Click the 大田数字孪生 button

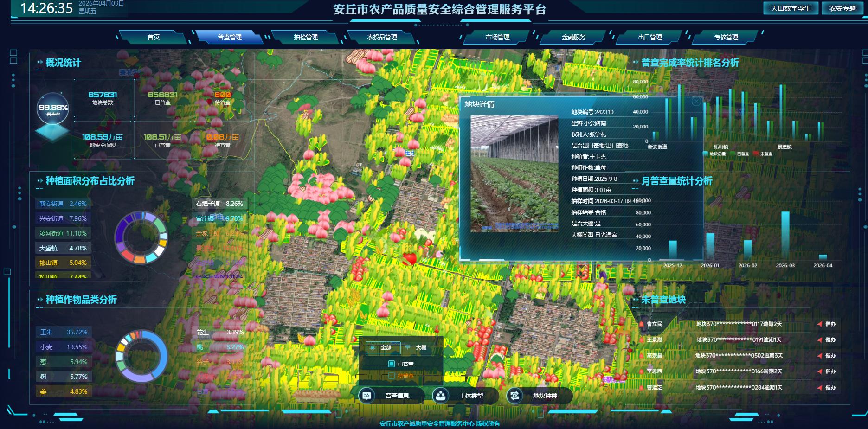(x=791, y=8)
